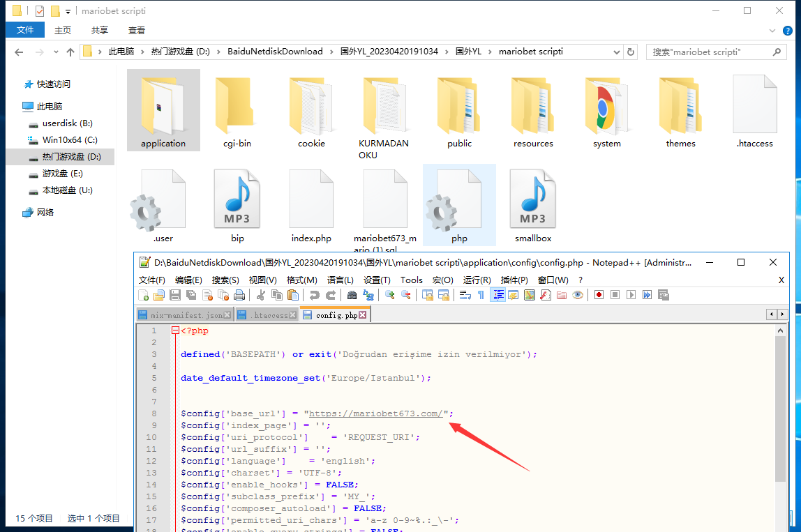Click the mariobet673.com URL link in code
Viewport: 801px width, 532px height.
coord(376,413)
